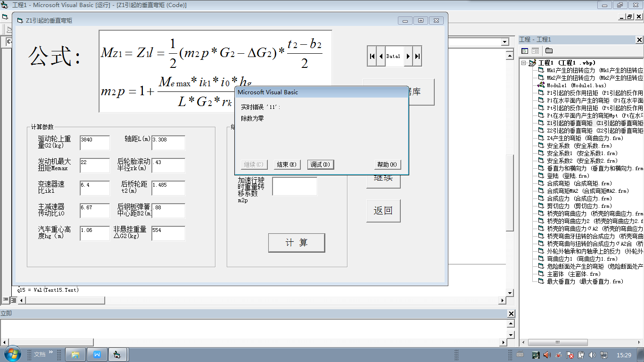Go to first record in Data1 control
This screenshot has width=644, height=362.
372,56
